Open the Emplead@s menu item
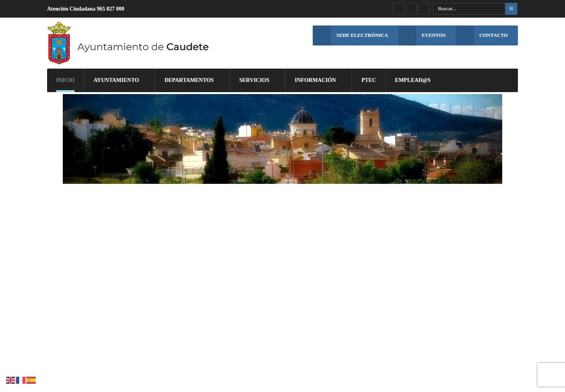 413,80
